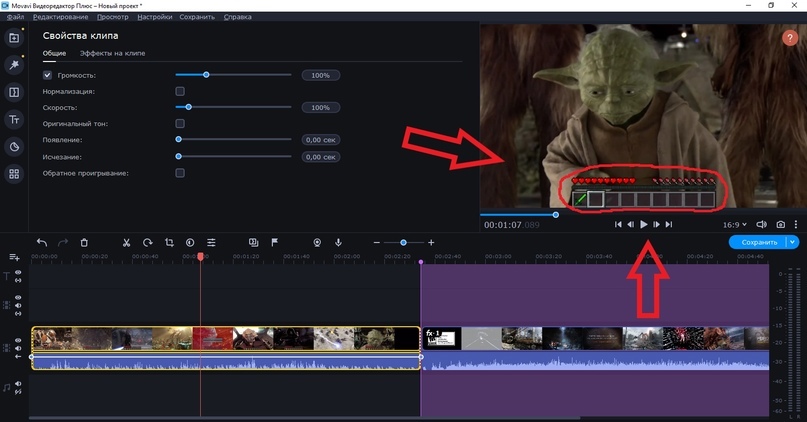Hide the title track with eye icon

coord(18,272)
